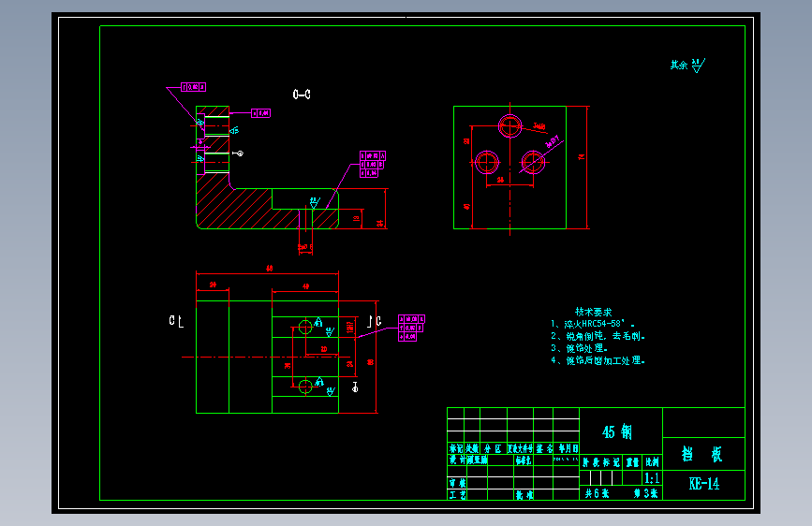Click the drawing number 'KE-14'
This screenshot has width=812, height=526.
tap(703, 484)
